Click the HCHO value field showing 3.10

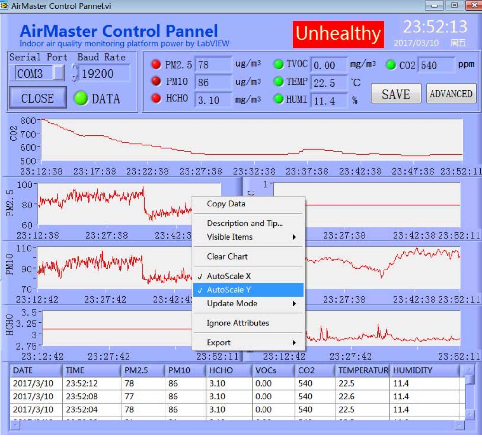pyautogui.click(x=213, y=100)
